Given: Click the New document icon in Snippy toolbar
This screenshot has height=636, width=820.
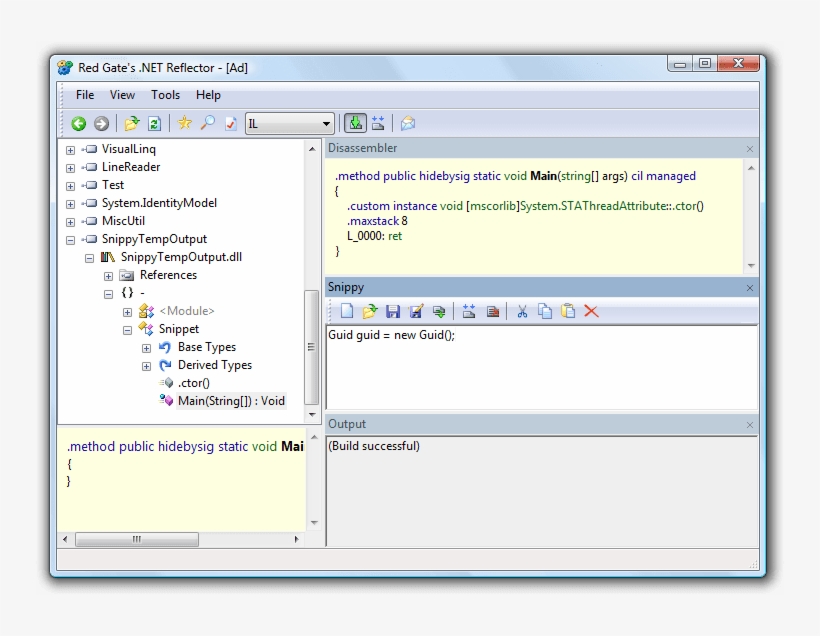Looking at the screenshot, I should [x=346, y=312].
